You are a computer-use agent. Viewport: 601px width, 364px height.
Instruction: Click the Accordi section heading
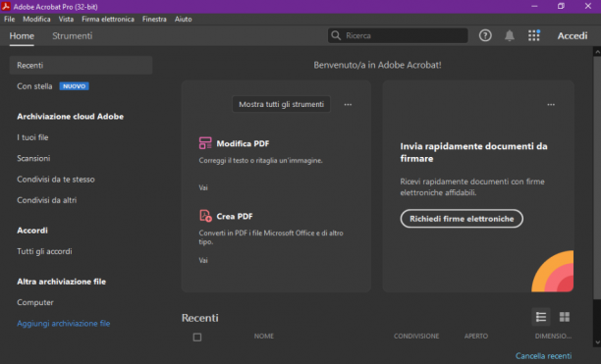point(32,231)
